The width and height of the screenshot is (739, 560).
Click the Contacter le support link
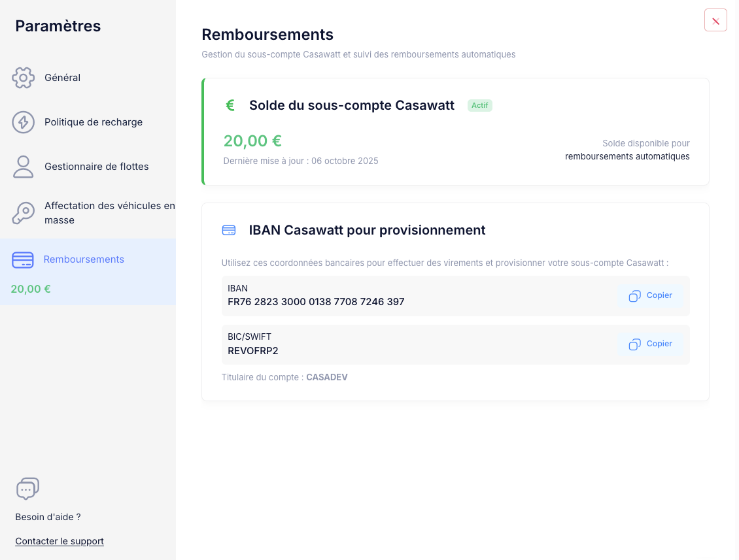[x=60, y=541]
